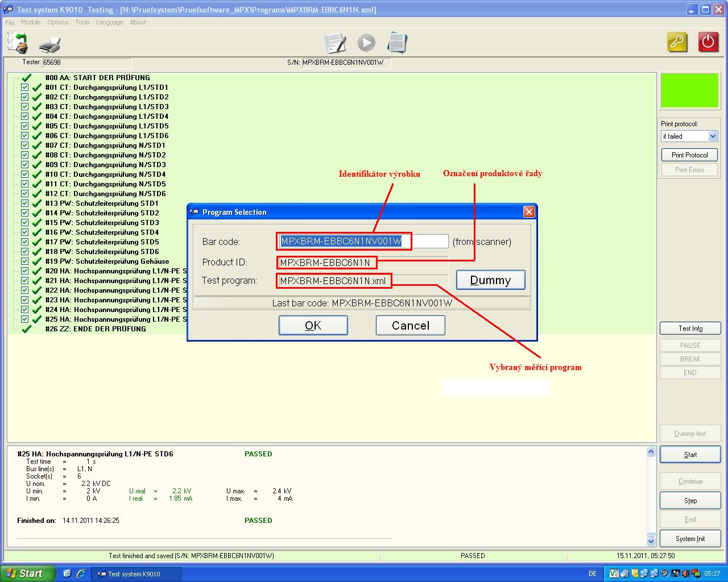Click the S/N serial number field

pyautogui.click(x=346, y=63)
